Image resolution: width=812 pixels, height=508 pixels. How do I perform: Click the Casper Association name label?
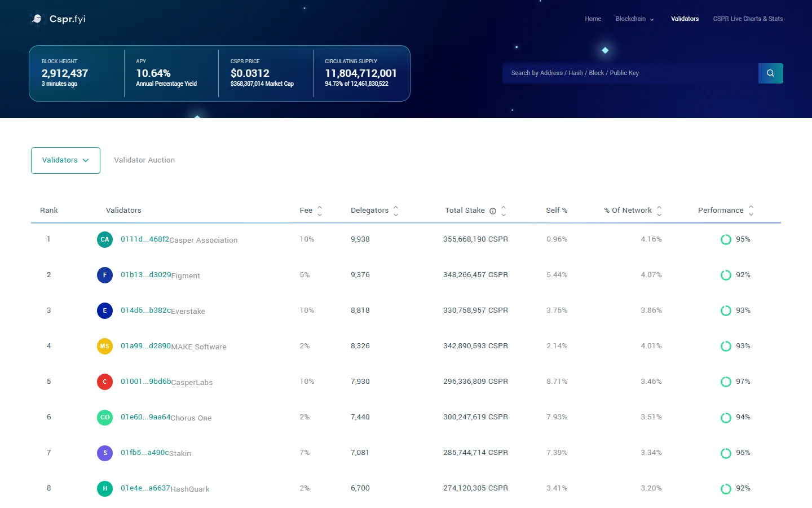204,240
